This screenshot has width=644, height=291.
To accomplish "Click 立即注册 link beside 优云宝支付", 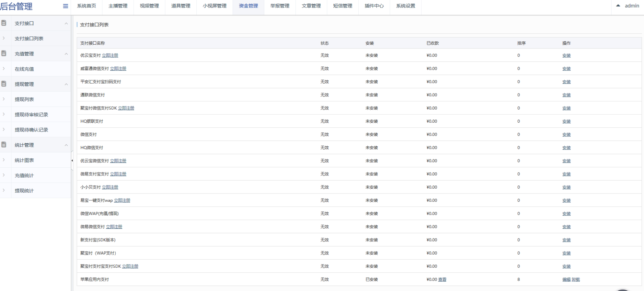I will [x=110, y=55].
